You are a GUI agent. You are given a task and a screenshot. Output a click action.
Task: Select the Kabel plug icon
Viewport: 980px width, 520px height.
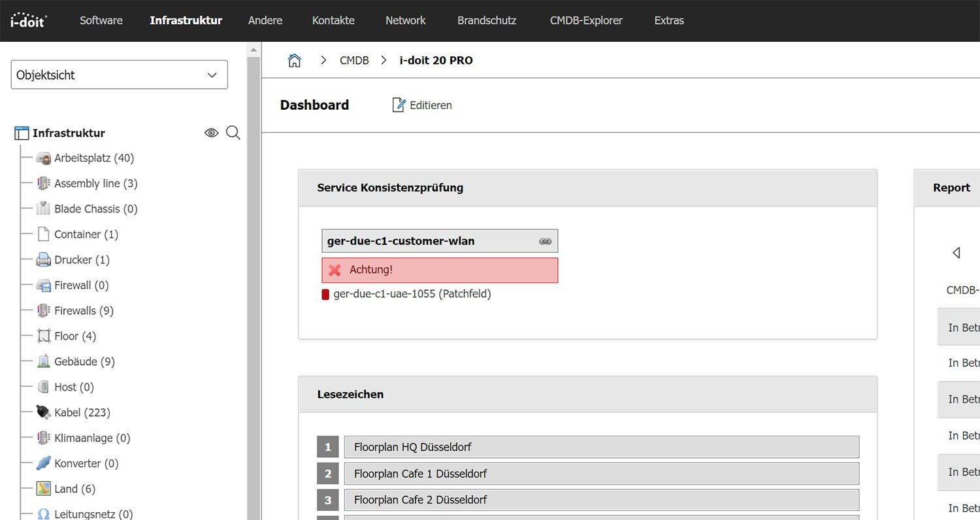click(x=44, y=413)
